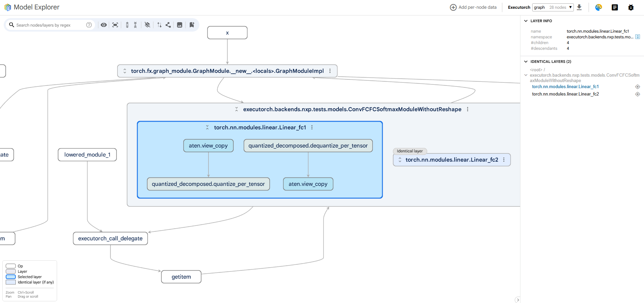Open the Linear_fc1 layer three-dot menu
The width and height of the screenshot is (644, 303).
(312, 127)
